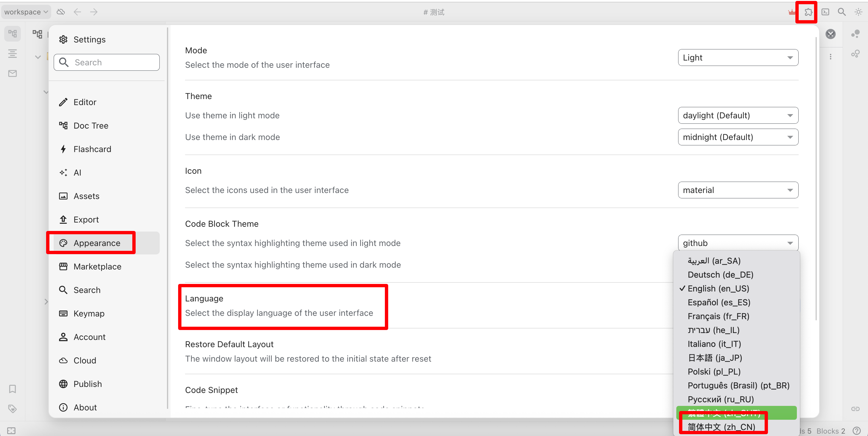Click the global search magnifier icon
The height and width of the screenshot is (436, 868).
click(x=841, y=12)
